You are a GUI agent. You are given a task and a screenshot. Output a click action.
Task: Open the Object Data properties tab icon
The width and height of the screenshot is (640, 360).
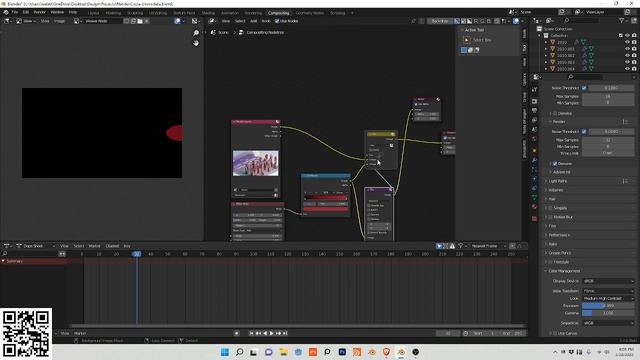pos(534,198)
